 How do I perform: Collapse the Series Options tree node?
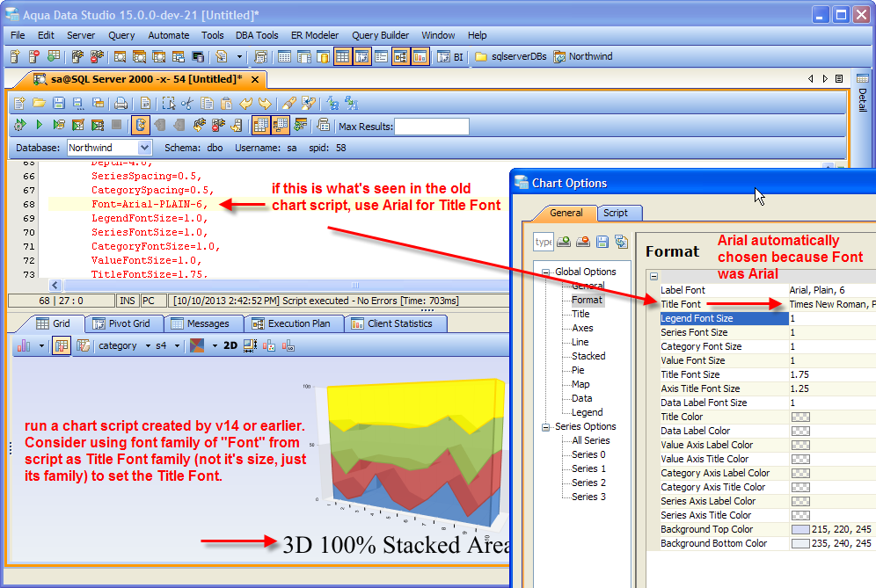(x=546, y=427)
